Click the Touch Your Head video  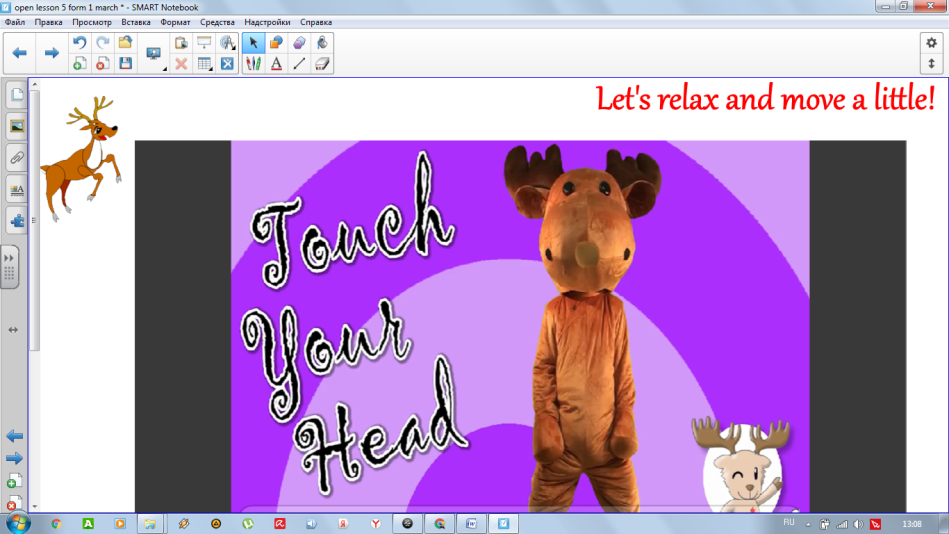tap(520, 326)
